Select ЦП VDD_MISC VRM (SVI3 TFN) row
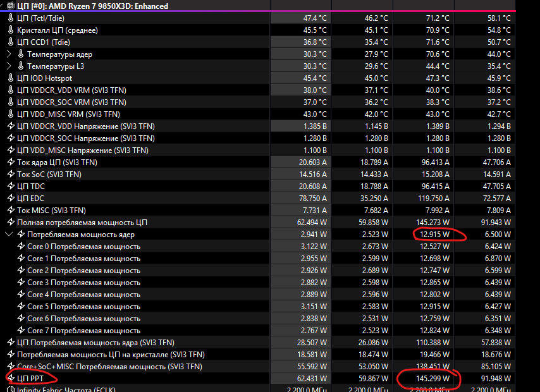 point(68,114)
